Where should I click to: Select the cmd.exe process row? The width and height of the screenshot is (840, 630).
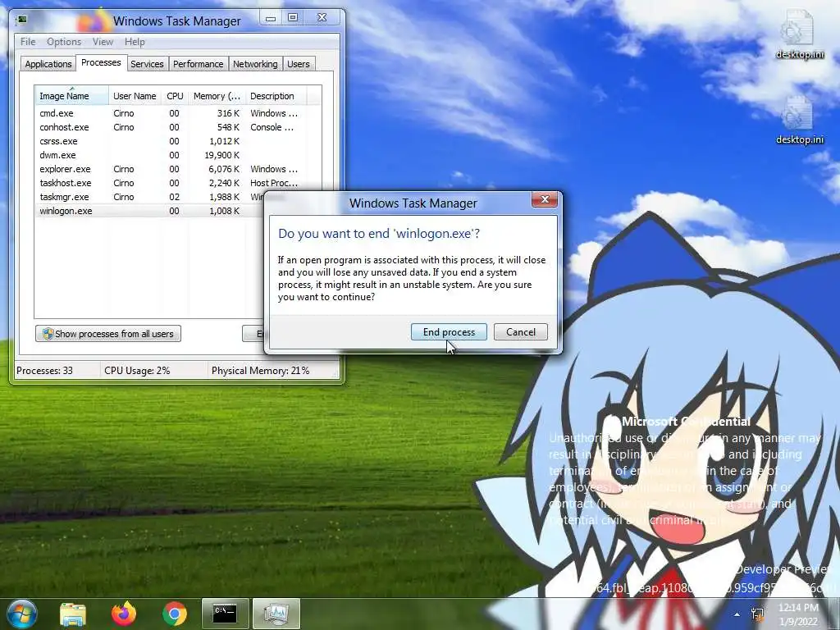[178, 113]
